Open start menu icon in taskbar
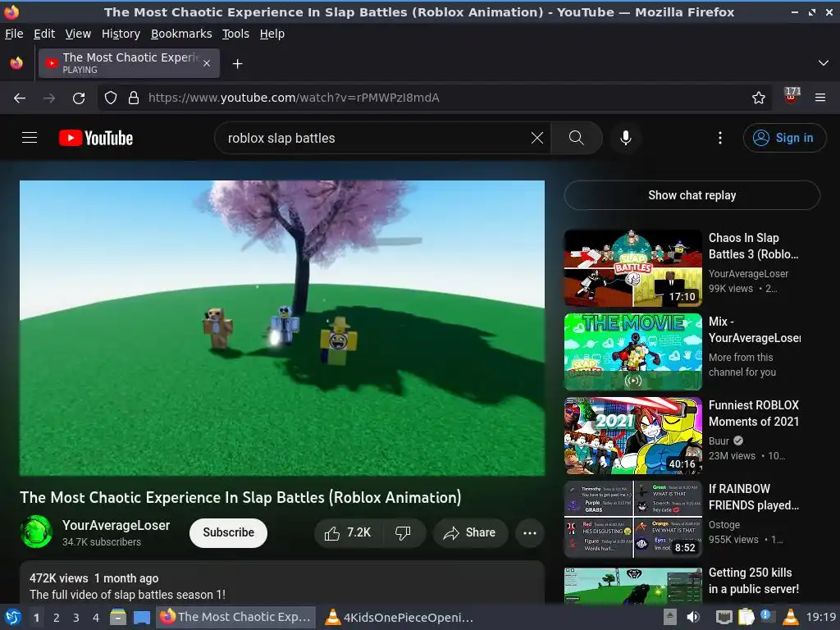840x630 pixels. pos(12,617)
